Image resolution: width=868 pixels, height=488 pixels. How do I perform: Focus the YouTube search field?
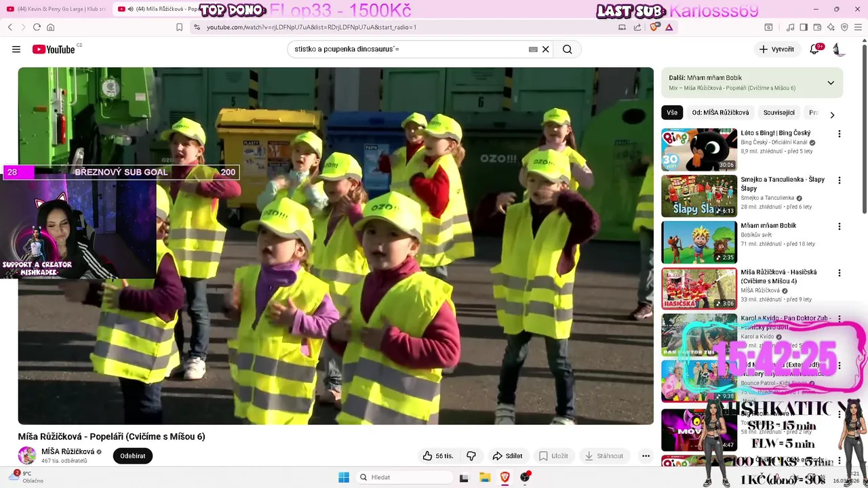(410, 49)
